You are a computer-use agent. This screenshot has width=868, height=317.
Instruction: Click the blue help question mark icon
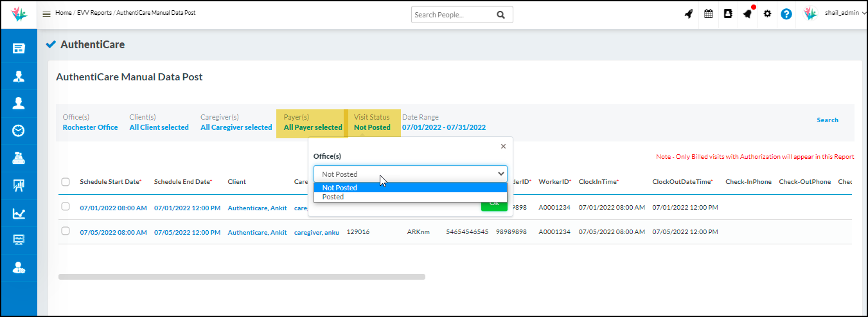tap(786, 14)
